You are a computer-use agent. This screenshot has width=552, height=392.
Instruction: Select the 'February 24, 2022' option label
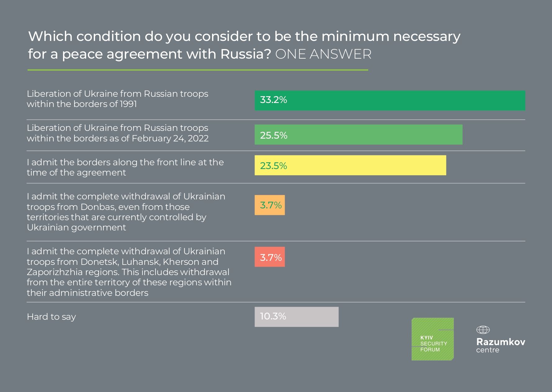pos(117,133)
